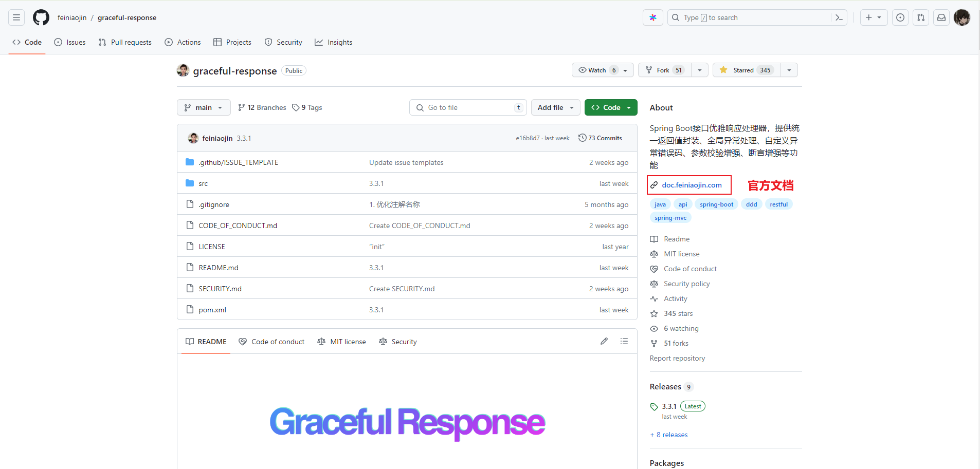Select the Code of conduct tab in the file viewer

tap(271, 342)
